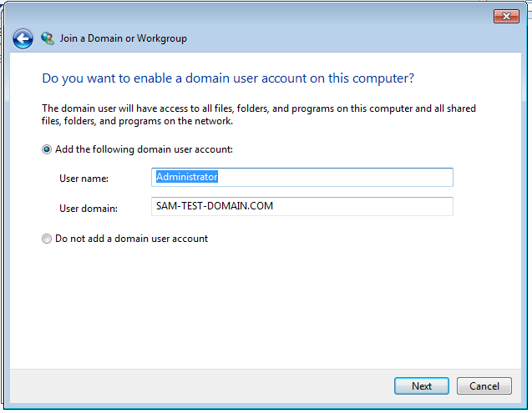
Task: Click the blue Back arrow button
Action: click(23, 38)
